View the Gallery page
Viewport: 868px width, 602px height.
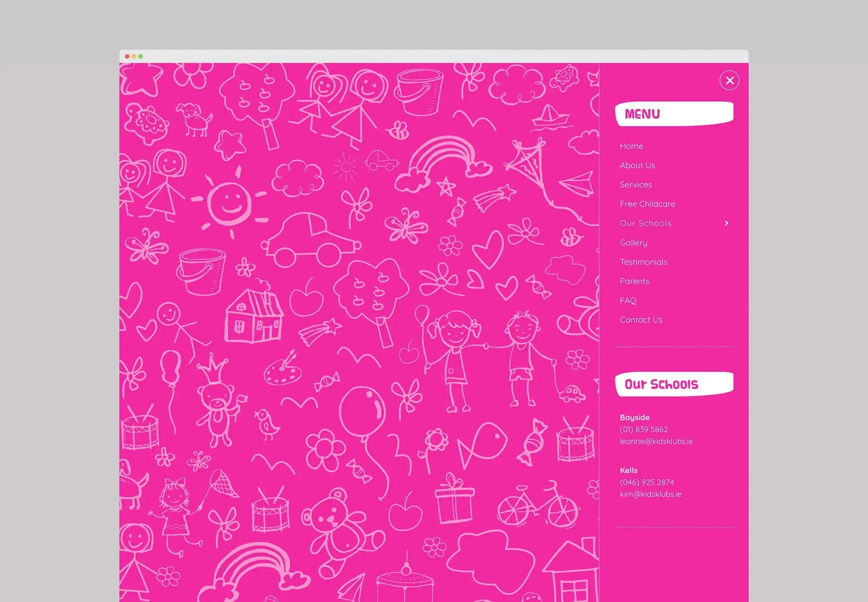pos(633,243)
